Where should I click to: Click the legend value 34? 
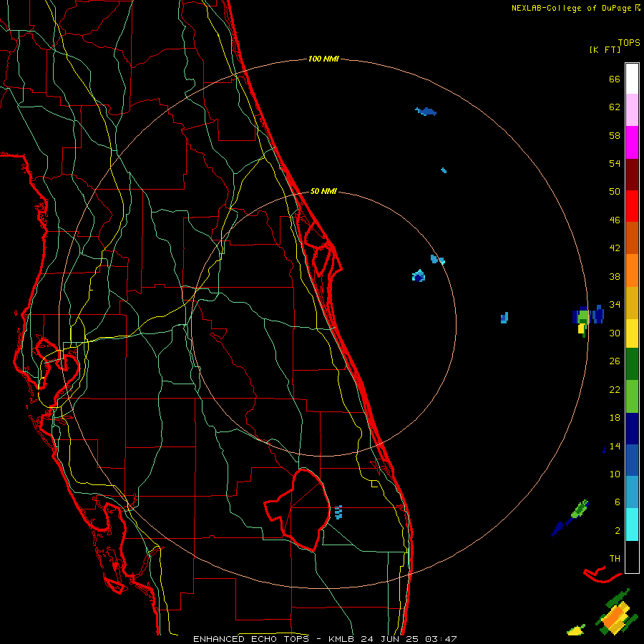[615, 305]
